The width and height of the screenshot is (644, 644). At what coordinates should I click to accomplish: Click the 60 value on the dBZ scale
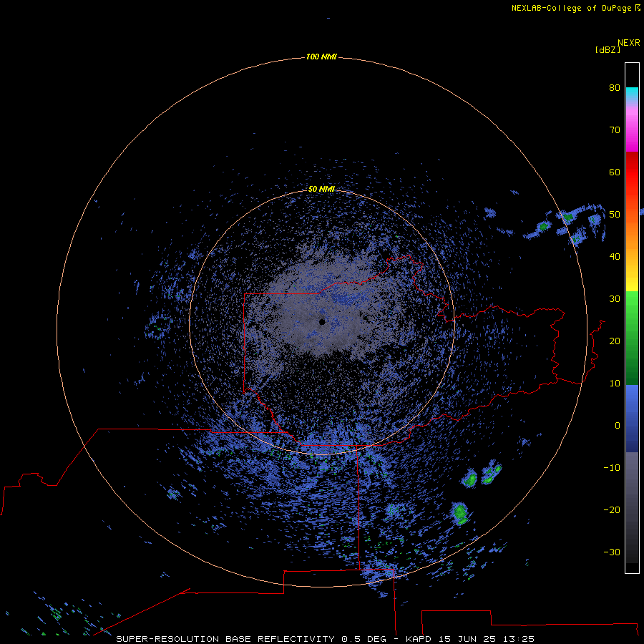pos(615,172)
